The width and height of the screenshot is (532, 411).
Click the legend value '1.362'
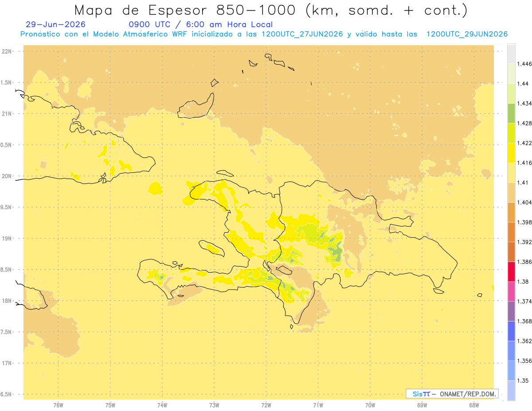pyautogui.click(x=524, y=341)
